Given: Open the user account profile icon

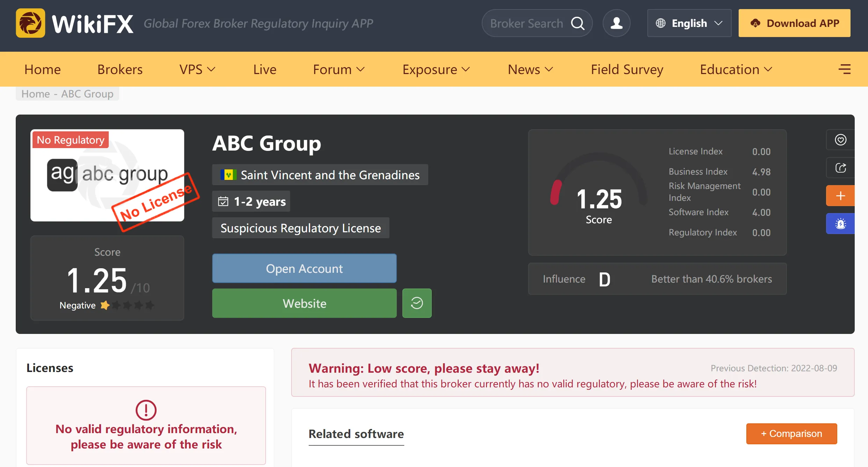Looking at the screenshot, I should [616, 23].
